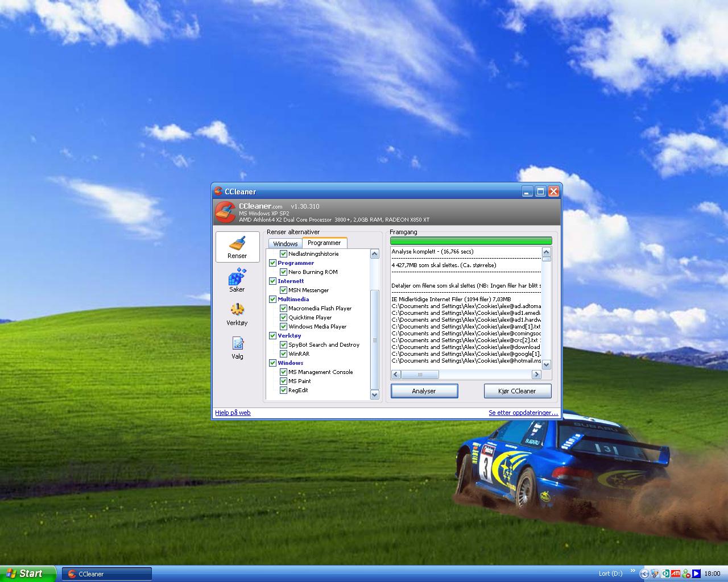This screenshot has width=728, height=582.
Task: Click the CCleaner title bar icon
Action: tap(218, 192)
